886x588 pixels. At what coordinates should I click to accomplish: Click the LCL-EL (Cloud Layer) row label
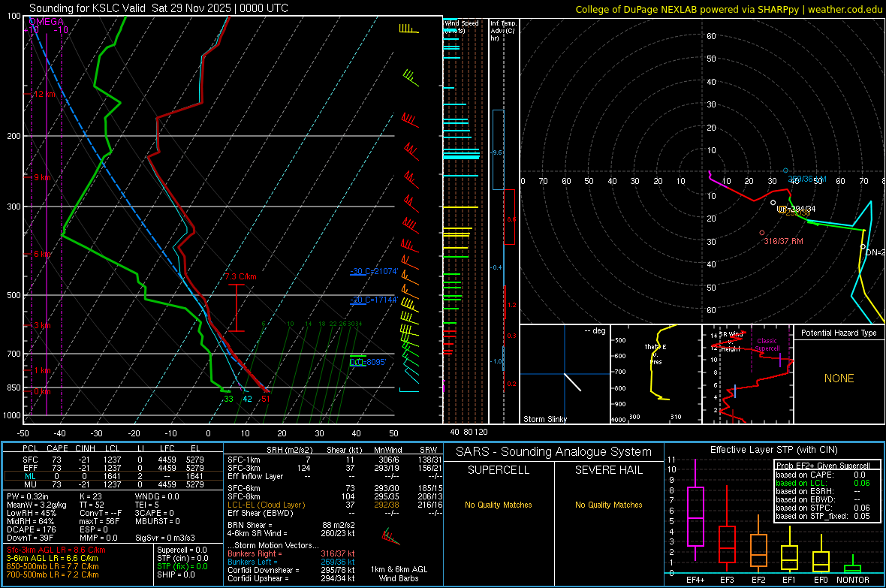coord(266,505)
